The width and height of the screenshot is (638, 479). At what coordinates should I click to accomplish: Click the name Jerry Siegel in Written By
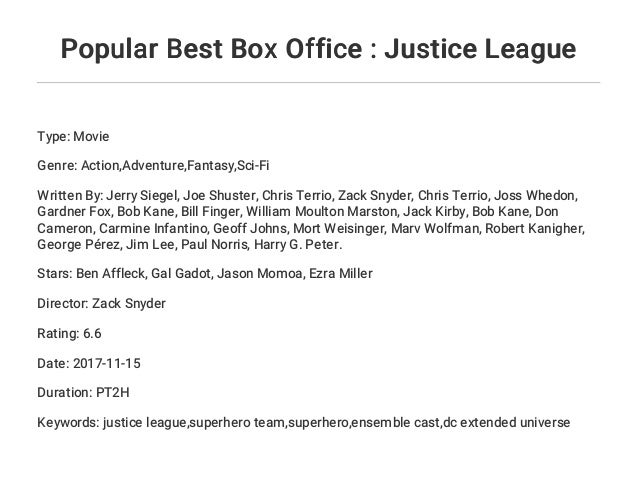(142, 196)
